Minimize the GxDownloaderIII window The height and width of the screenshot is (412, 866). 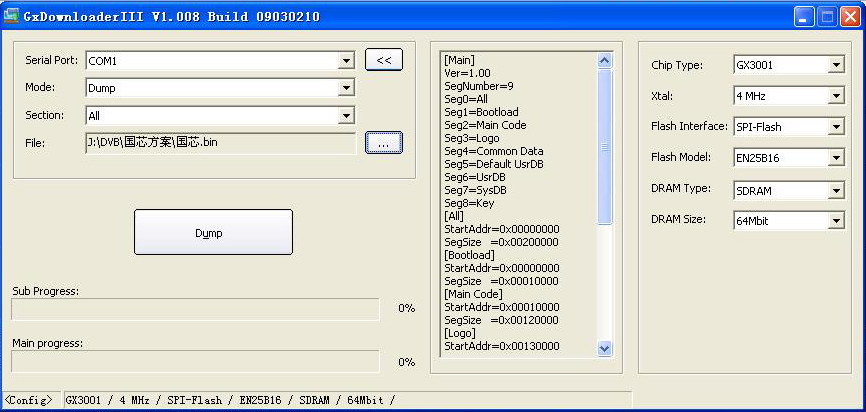(x=804, y=17)
